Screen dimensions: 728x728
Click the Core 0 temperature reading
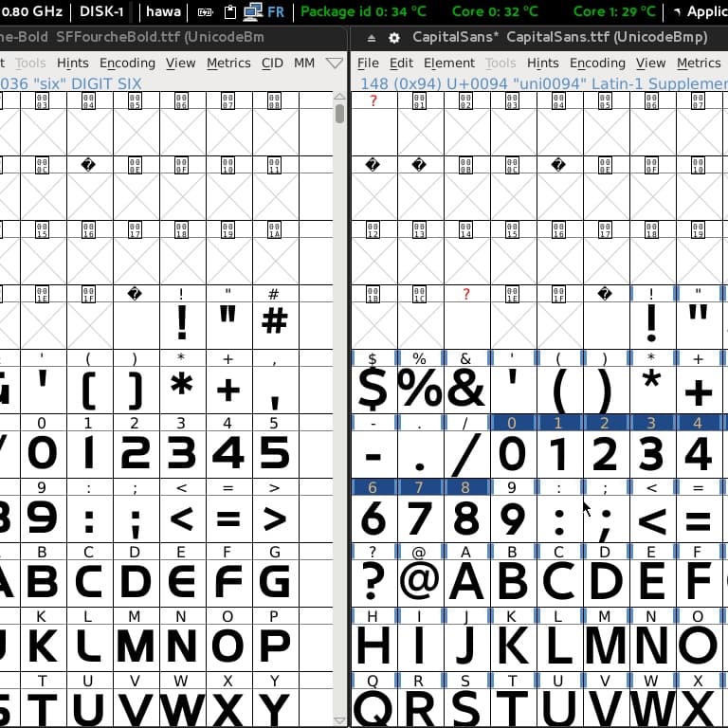pyautogui.click(x=495, y=11)
